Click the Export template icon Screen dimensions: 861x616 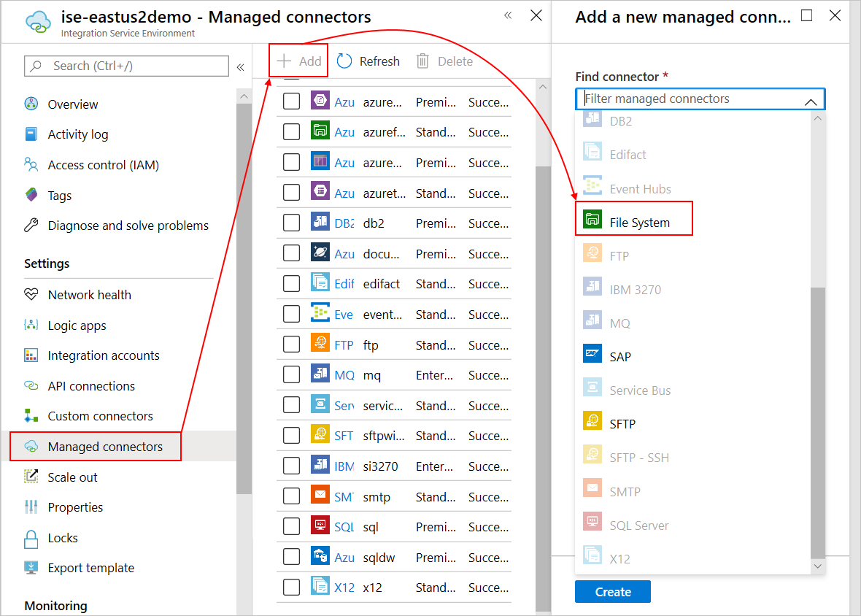pos(31,567)
